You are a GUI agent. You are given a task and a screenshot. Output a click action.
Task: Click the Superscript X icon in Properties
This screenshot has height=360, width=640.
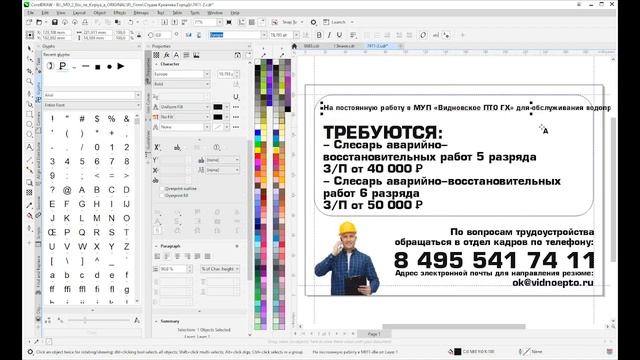click(158, 147)
